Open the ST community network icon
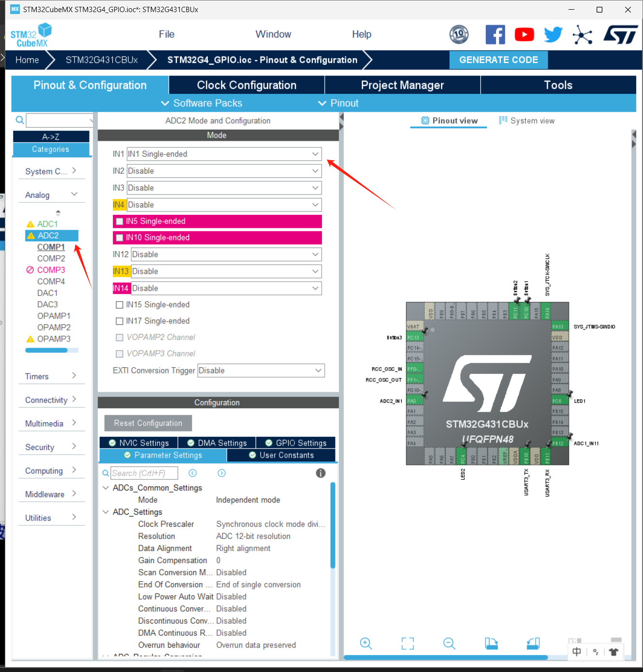 [x=582, y=35]
